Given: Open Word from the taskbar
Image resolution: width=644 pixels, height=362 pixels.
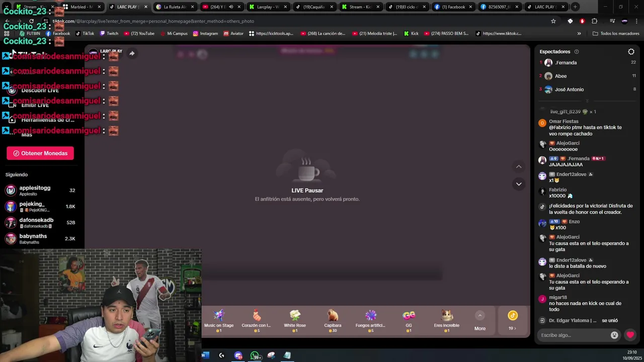Looking at the screenshot, I should 205,355.
